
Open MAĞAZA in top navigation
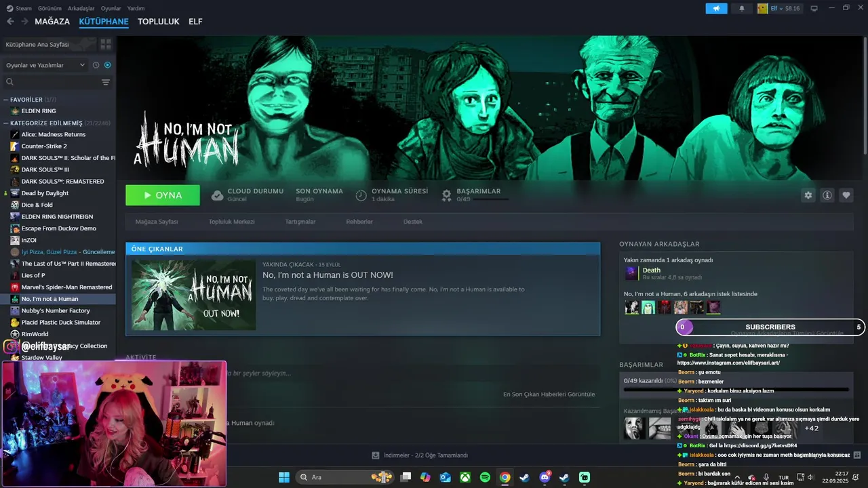click(52, 22)
